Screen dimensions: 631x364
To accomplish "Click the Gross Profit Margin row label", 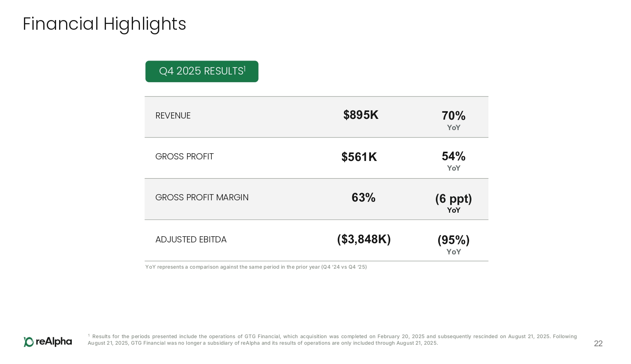I will pyautogui.click(x=202, y=198).
